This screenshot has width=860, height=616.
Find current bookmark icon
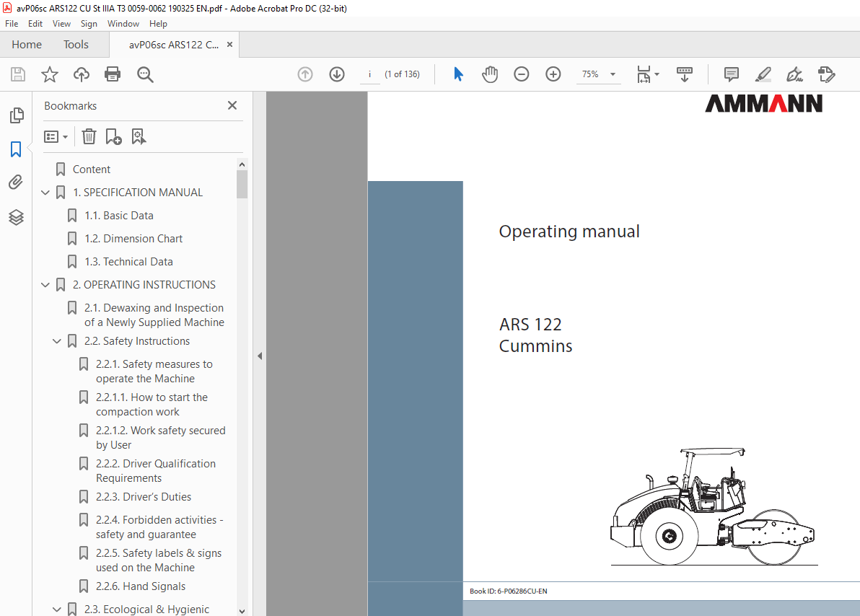coord(139,136)
